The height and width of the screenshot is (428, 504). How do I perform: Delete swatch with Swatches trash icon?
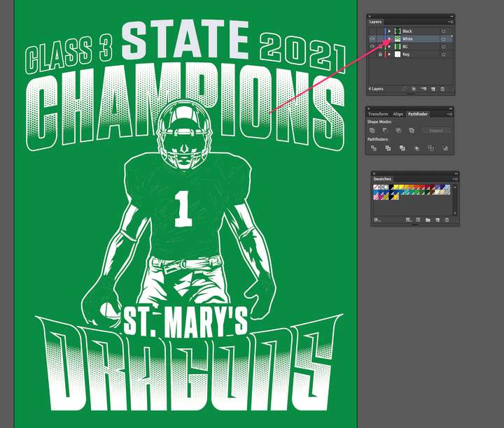(x=447, y=220)
